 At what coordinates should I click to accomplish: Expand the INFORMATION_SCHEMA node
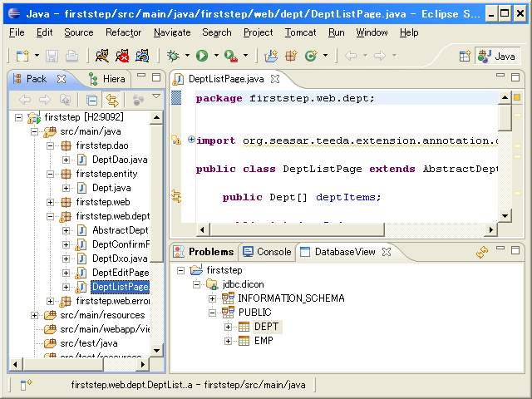(x=213, y=298)
